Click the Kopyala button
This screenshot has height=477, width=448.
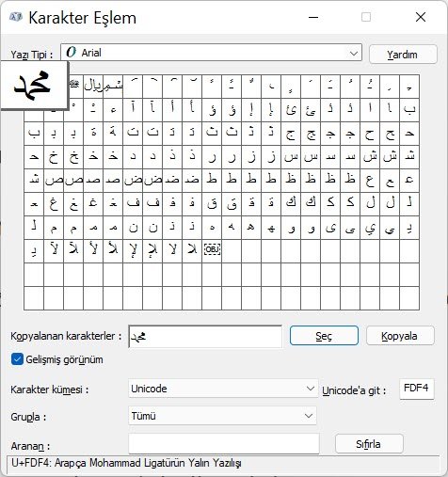[400, 336]
